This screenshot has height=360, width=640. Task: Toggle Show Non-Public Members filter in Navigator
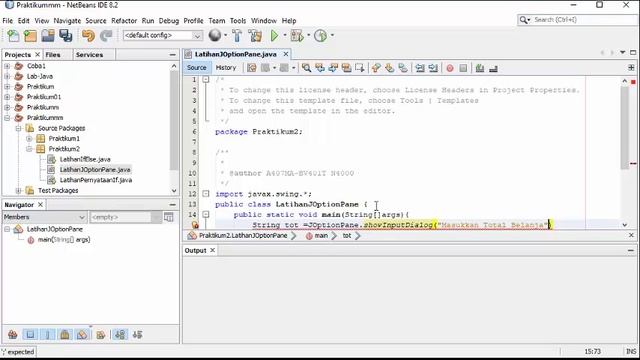tap(65, 335)
